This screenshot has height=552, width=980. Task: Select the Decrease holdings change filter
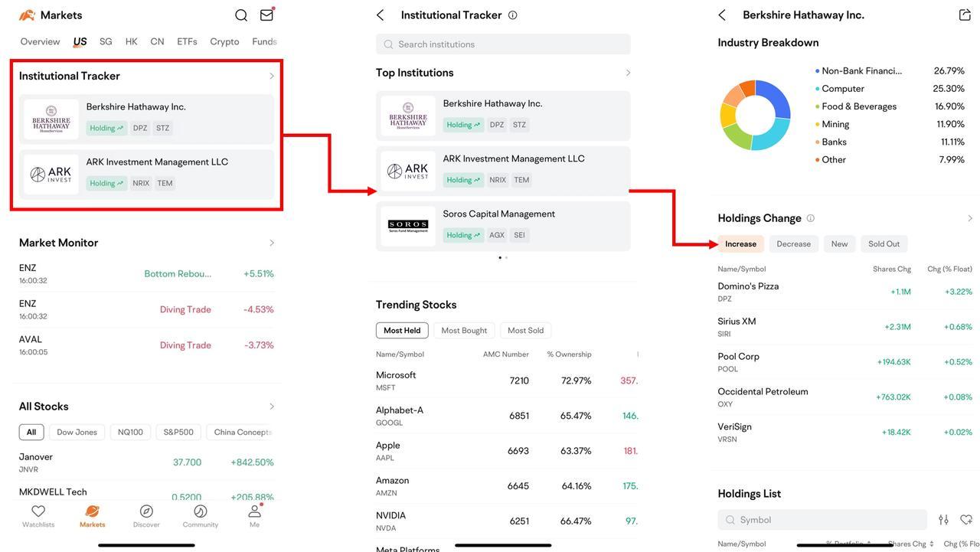coord(793,243)
